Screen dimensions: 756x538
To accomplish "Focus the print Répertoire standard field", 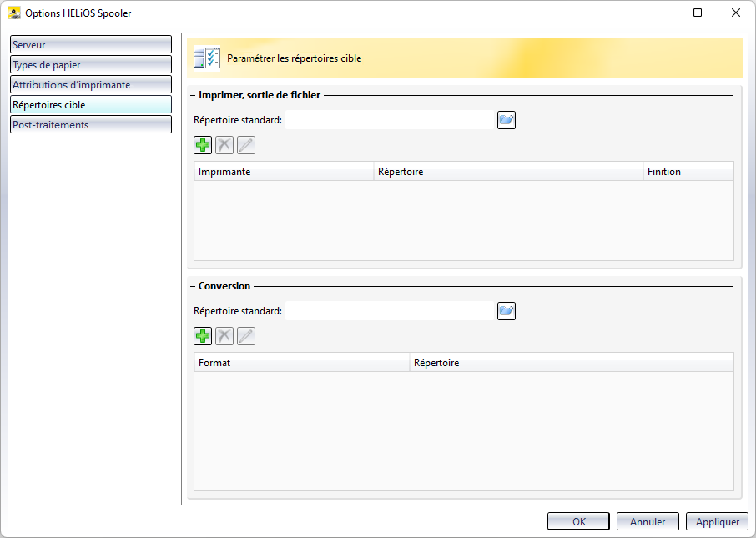I will [x=390, y=120].
